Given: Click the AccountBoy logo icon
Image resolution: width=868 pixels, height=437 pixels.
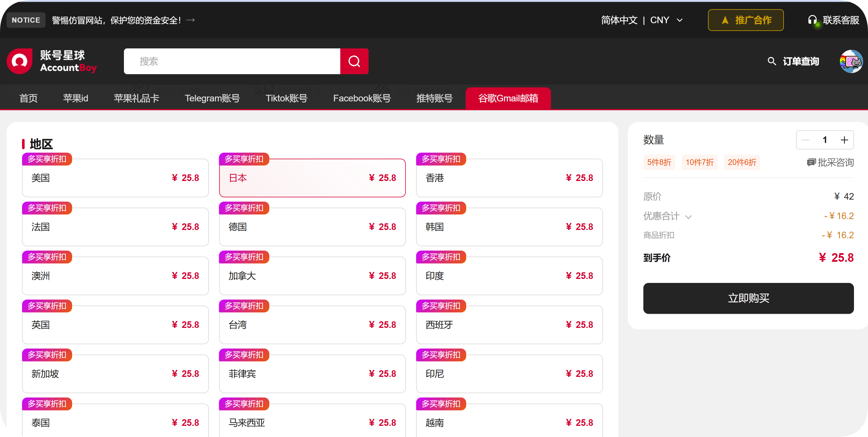Looking at the screenshot, I should (19, 61).
